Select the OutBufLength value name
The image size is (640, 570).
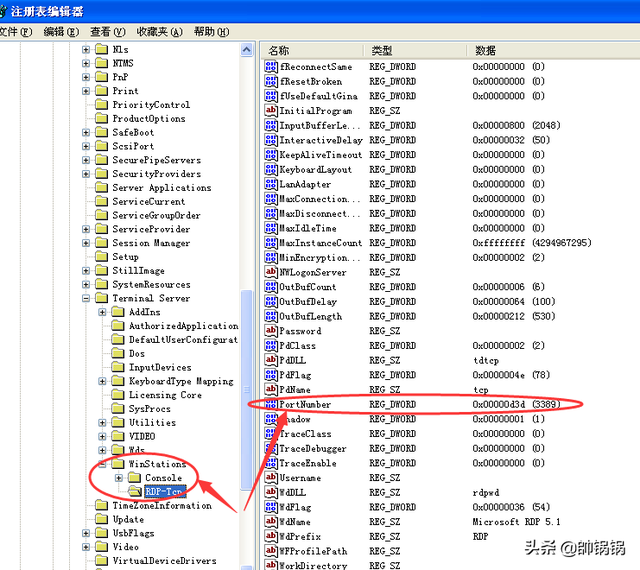pos(311,316)
